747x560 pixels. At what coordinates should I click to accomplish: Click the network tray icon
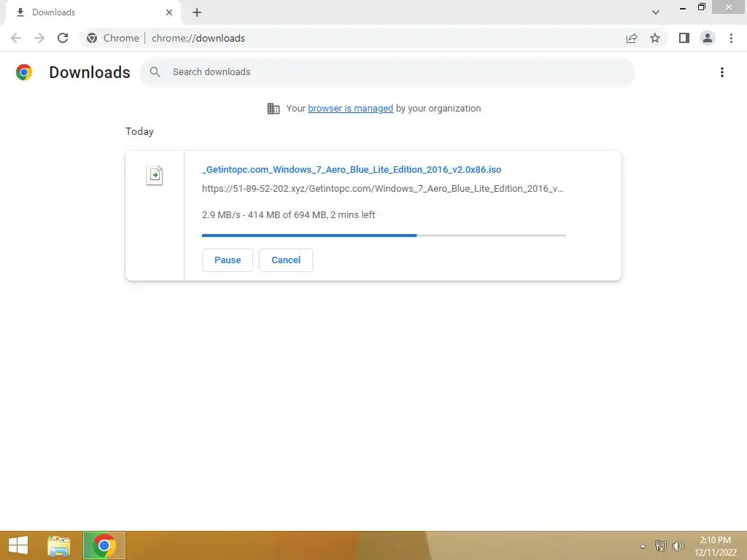point(660,545)
